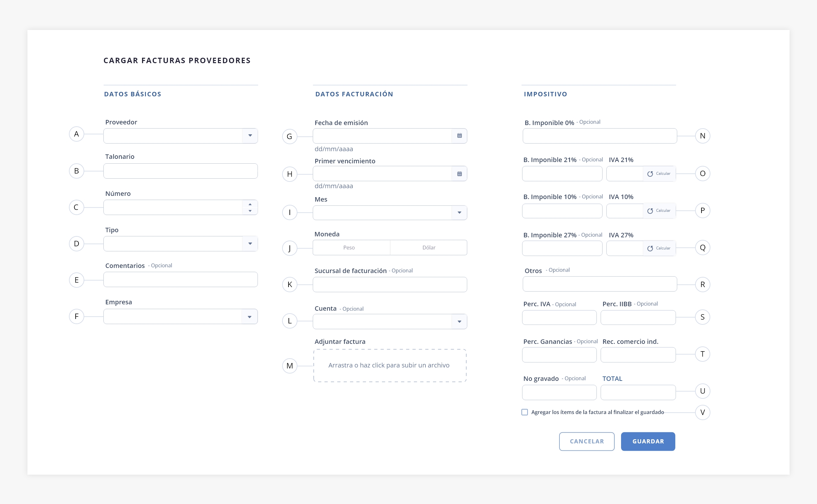The height and width of the screenshot is (504, 817).
Task: Click the CANCELAR button
Action: coord(587,441)
